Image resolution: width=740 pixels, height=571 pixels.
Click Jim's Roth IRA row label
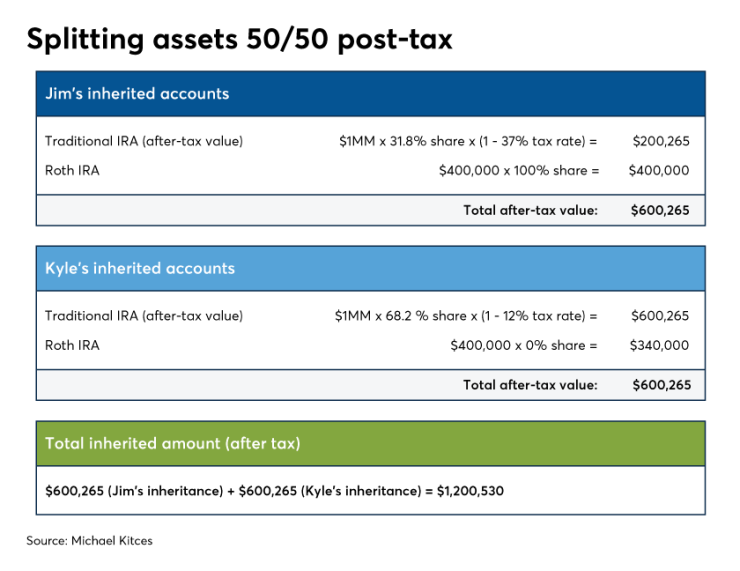coord(72,171)
